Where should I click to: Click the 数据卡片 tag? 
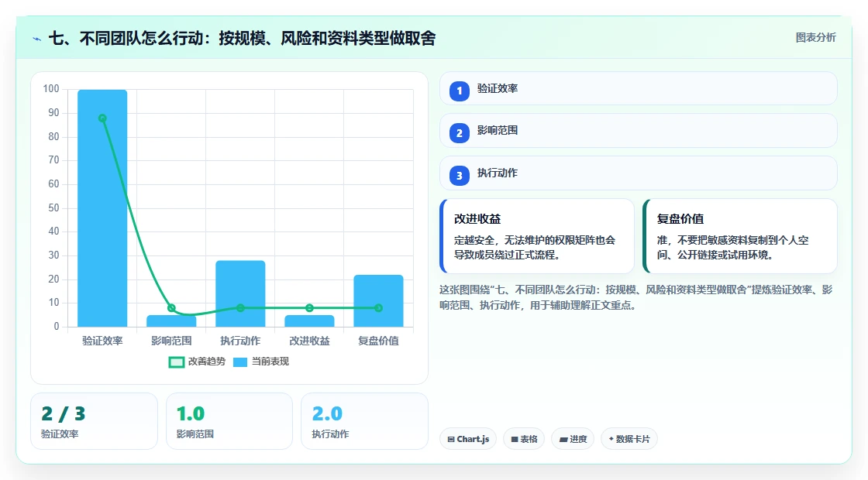[x=629, y=439]
